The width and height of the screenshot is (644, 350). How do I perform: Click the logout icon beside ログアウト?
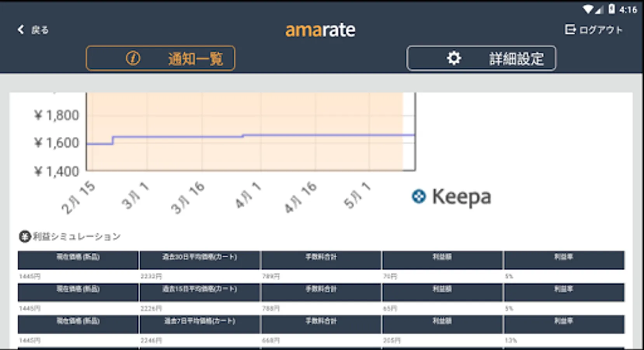point(570,29)
